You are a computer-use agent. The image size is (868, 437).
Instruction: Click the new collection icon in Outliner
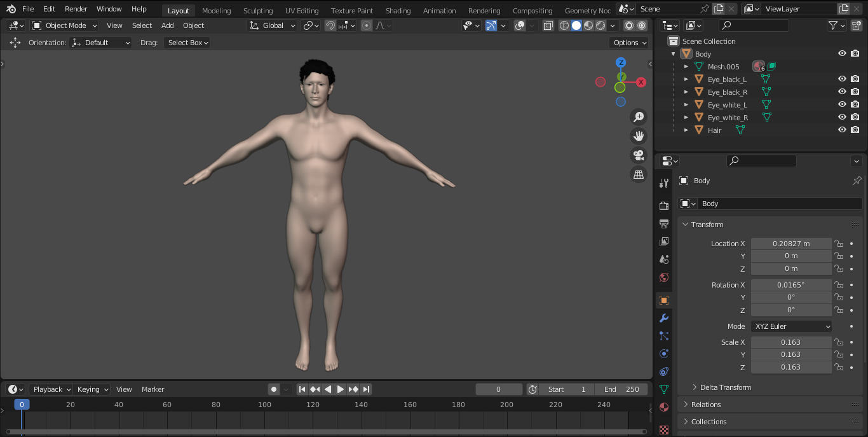(857, 25)
